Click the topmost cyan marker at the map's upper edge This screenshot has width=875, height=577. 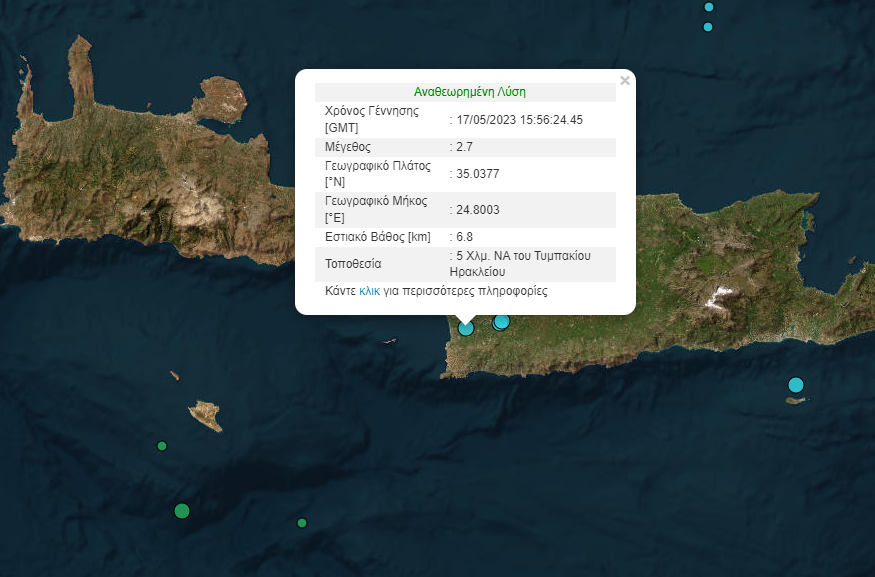click(709, 7)
